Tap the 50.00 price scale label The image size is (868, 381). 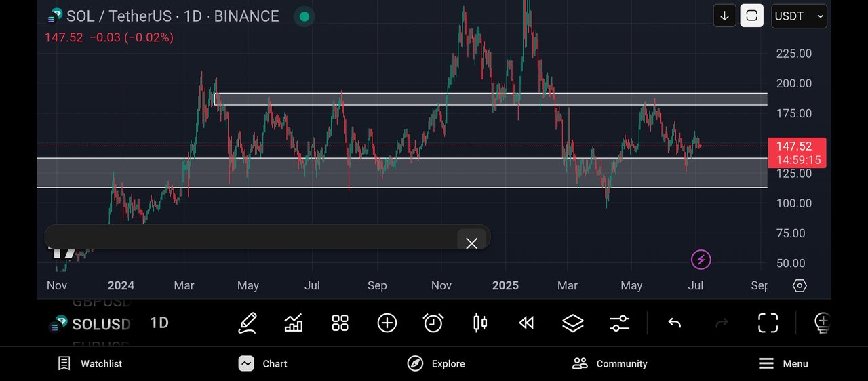click(x=791, y=263)
